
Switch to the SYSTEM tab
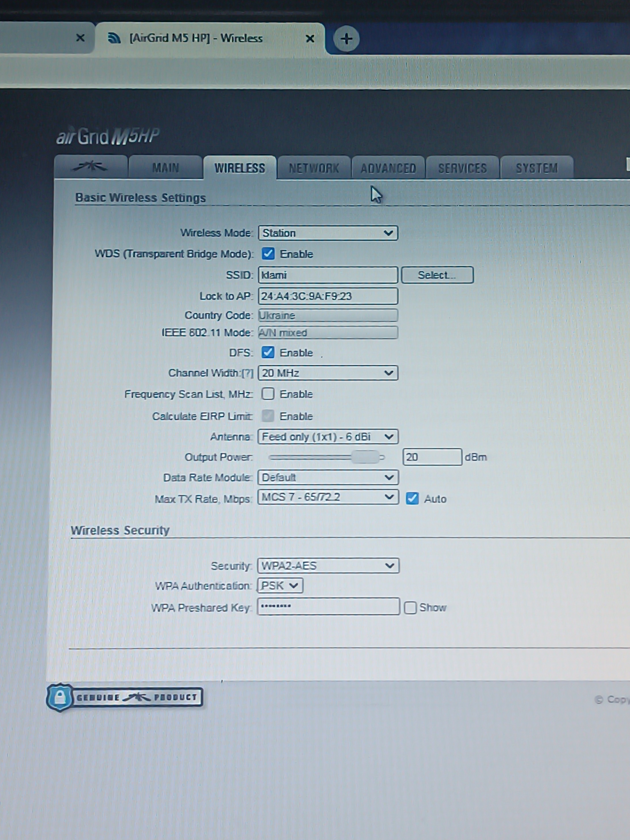pos(537,168)
